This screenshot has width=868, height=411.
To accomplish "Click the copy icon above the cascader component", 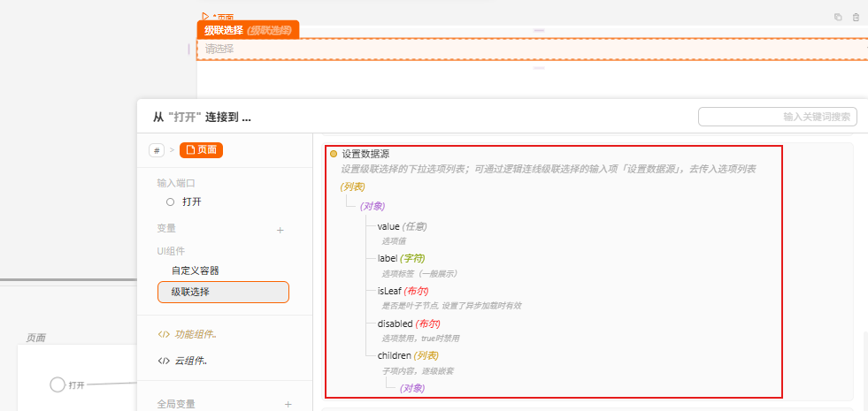I will click(x=838, y=17).
